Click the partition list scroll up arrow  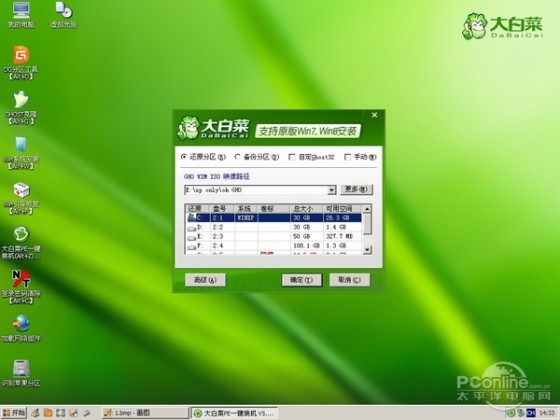(x=367, y=209)
